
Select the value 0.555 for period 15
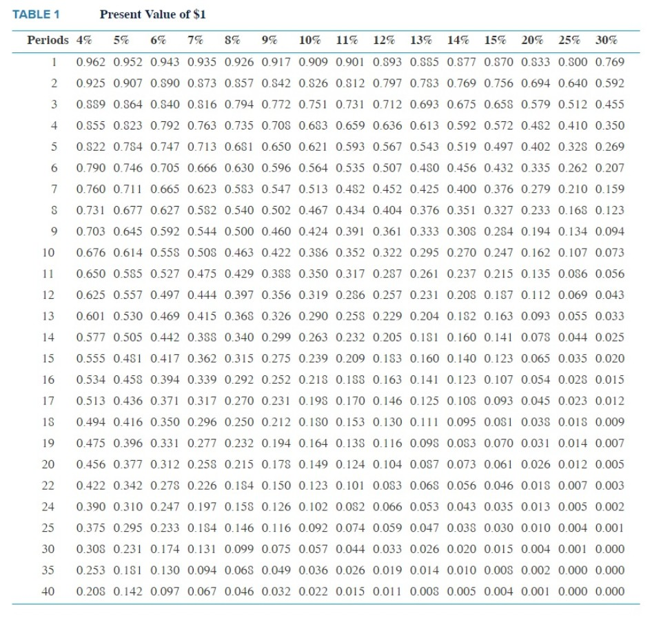pos(92,359)
